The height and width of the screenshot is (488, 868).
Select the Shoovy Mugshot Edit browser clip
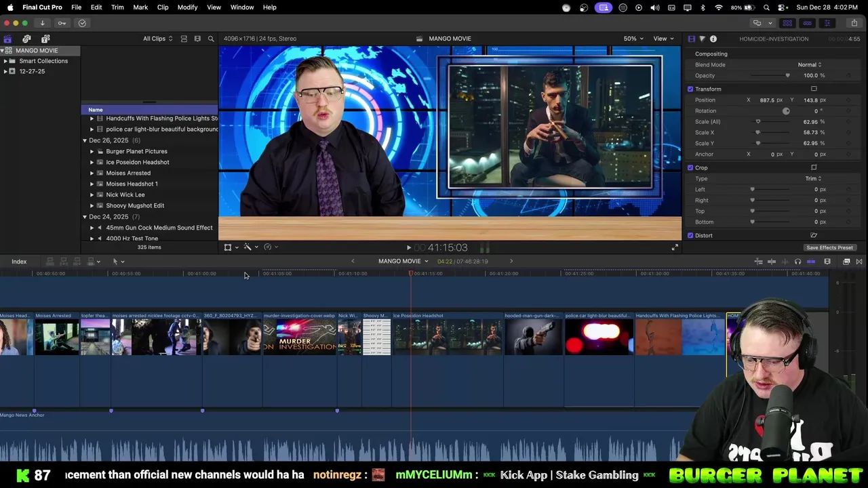[x=135, y=205]
